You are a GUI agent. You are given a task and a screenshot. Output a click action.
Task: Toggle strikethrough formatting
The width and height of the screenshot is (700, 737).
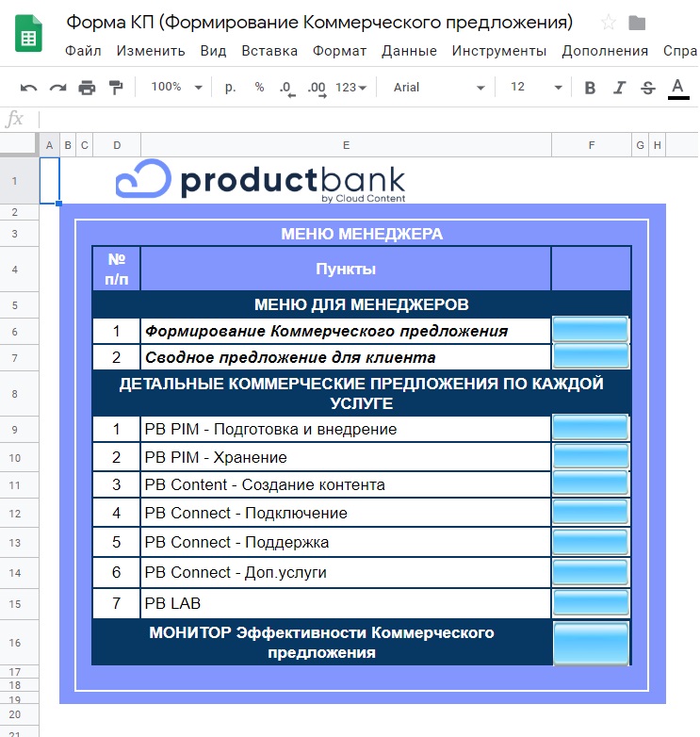tap(648, 88)
